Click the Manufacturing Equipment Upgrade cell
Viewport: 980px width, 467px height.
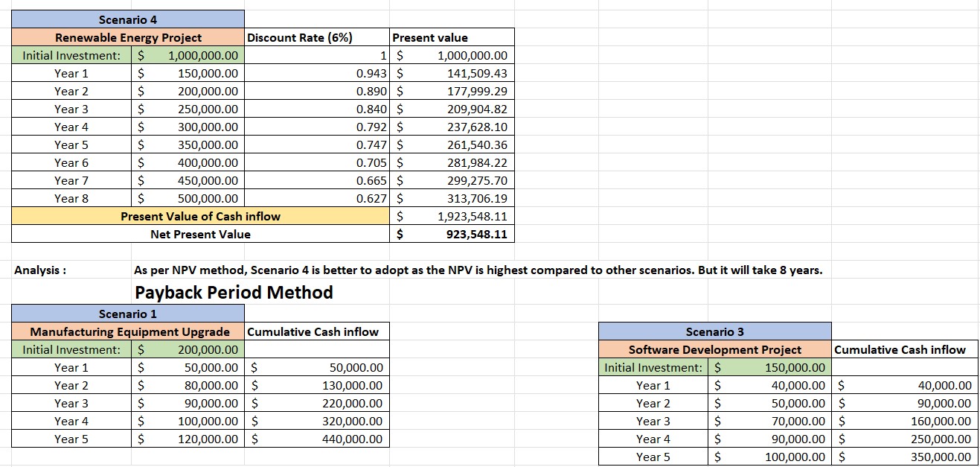point(126,331)
